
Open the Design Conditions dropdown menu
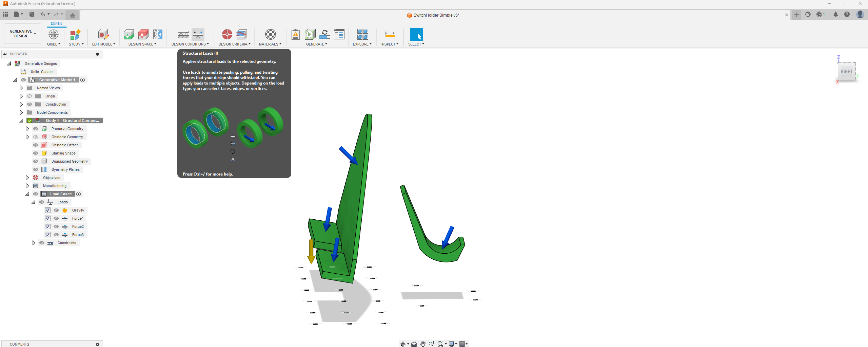point(190,44)
